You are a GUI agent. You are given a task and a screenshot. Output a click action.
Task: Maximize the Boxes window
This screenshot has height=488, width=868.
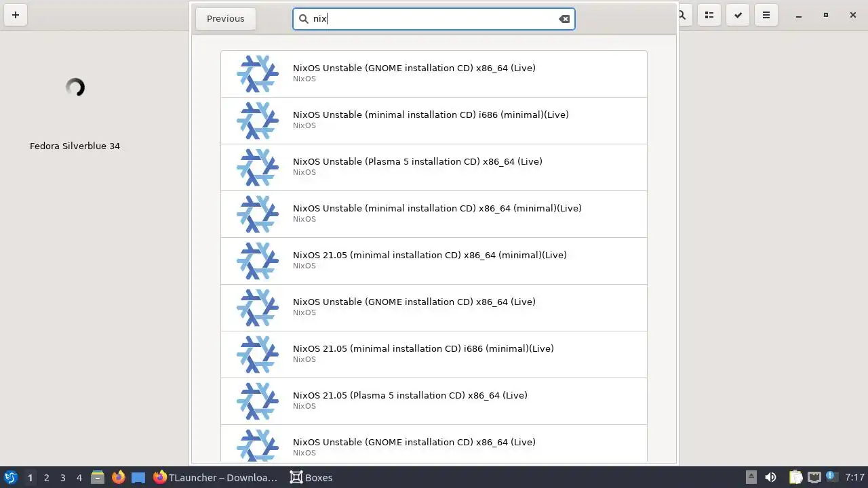826,15
